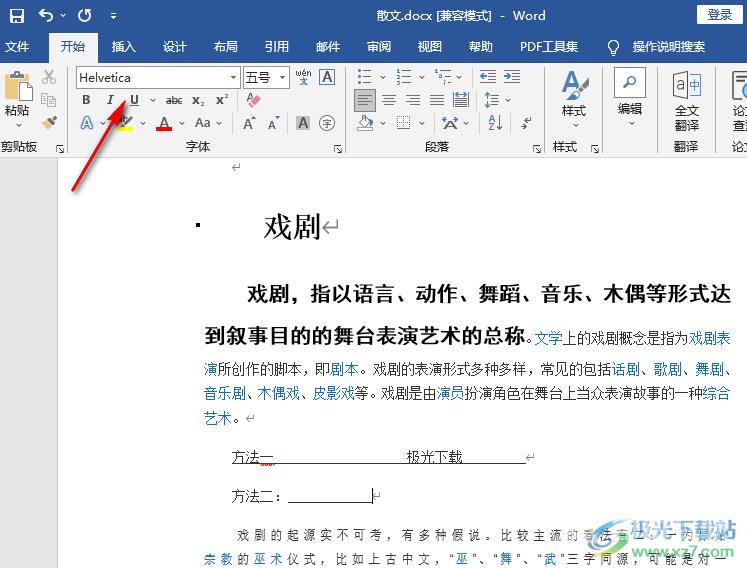
Task: Open the underline style dropdown arrow
Action: (x=152, y=100)
